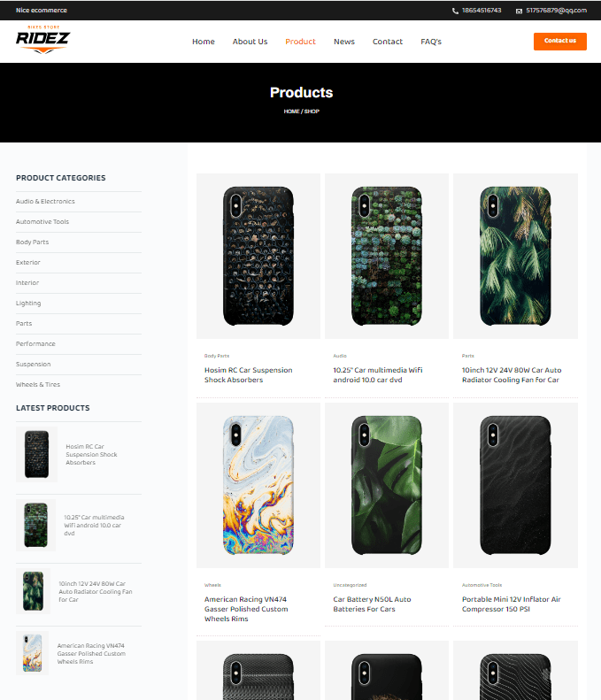This screenshot has width=601, height=700.
Task: Open American Racing VN474 latest product link
Action: pyautogui.click(x=91, y=654)
